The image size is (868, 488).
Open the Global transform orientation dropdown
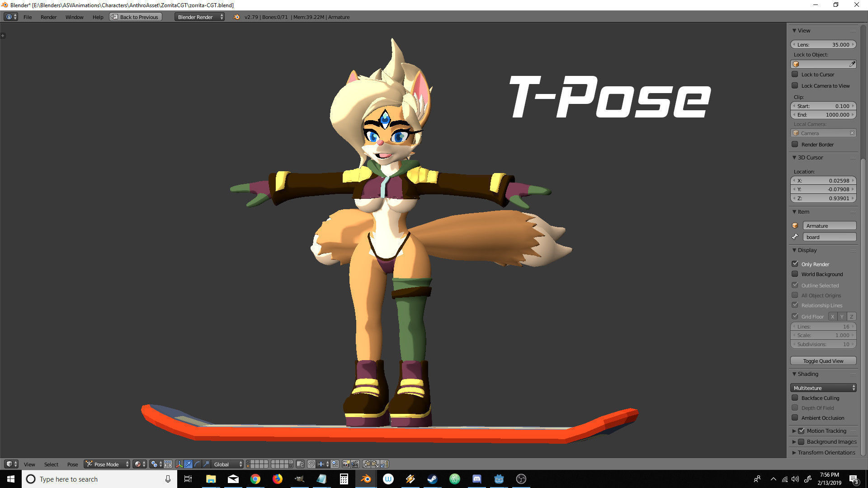click(x=227, y=464)
